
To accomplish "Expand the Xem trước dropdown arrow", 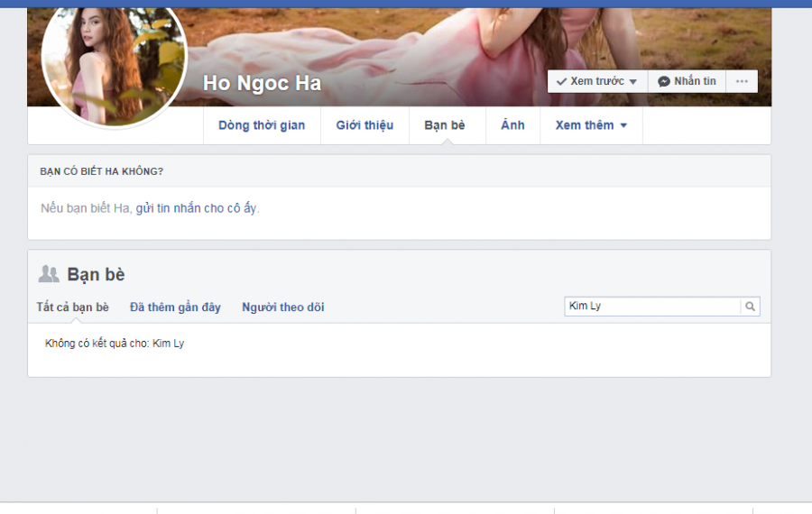I will click(x=632, y=82).
